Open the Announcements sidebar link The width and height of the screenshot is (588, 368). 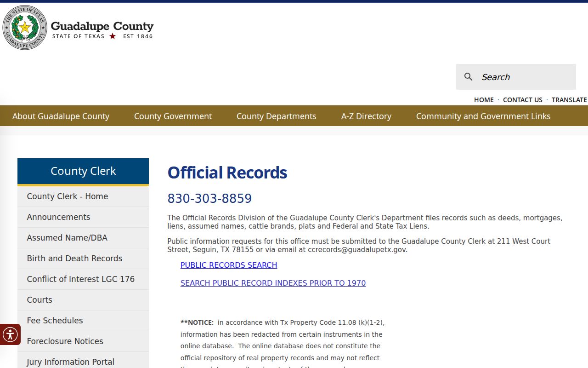[x=83, y=217]
